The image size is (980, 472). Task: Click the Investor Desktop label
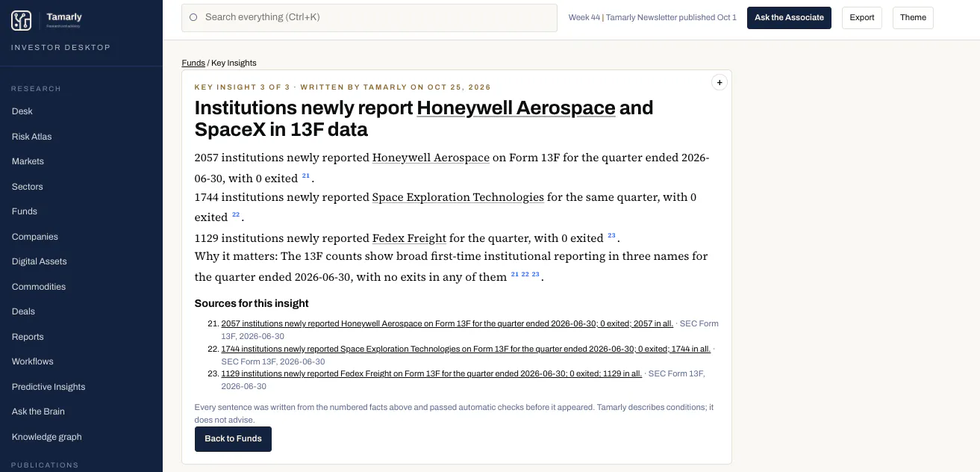coord(60,48)
